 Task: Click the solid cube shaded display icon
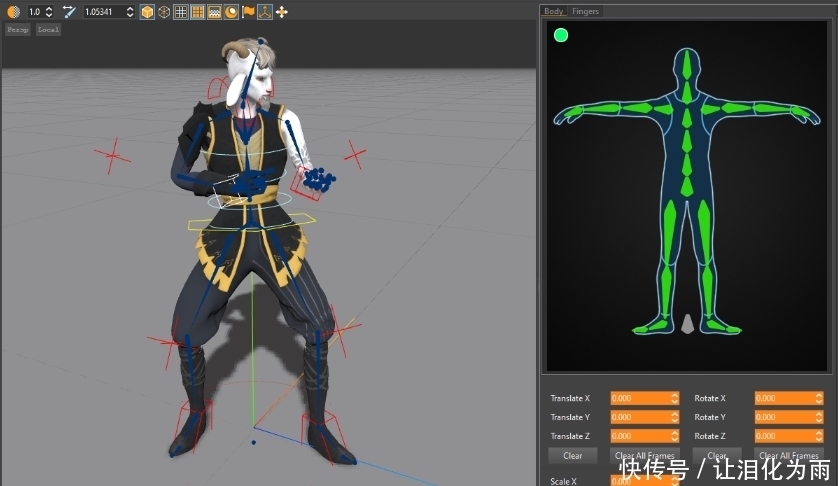pos(147,12)
